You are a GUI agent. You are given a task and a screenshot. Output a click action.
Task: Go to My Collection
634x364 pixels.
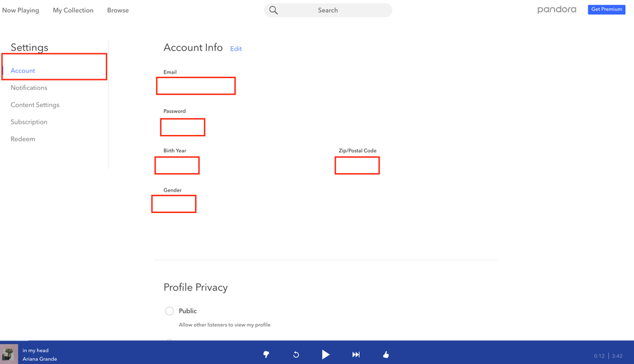coord(73,10)
